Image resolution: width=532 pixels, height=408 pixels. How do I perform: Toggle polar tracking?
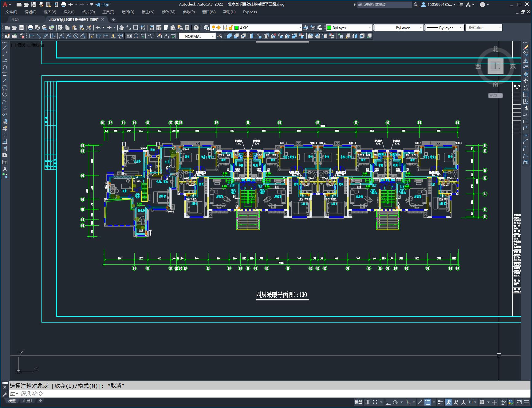click(395, 402)
